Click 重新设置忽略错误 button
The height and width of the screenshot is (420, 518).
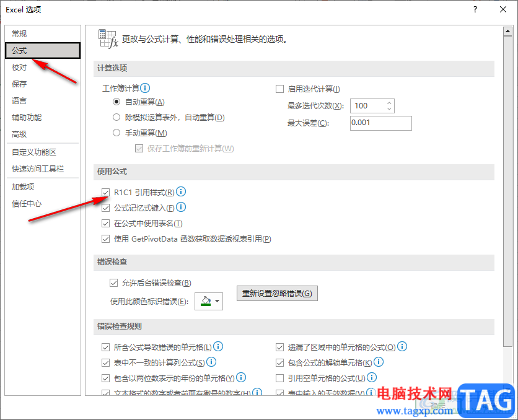277,293
